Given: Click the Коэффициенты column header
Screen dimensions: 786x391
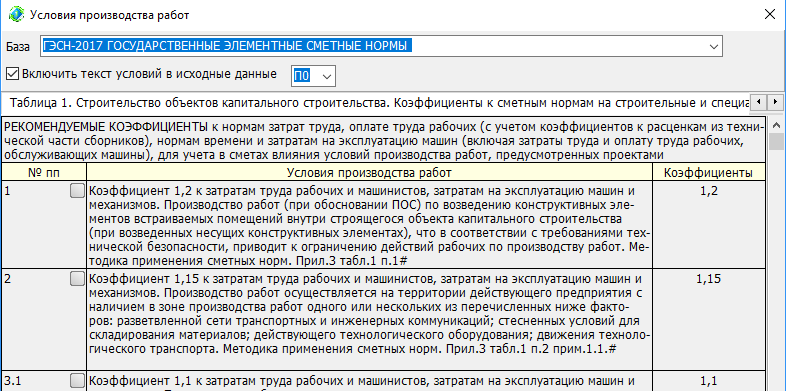Looking at the screenshot, I should click(x=709, y=173).
